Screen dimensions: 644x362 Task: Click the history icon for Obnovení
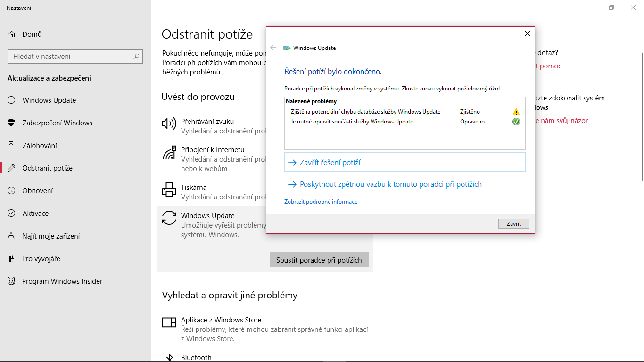tap(12, 191)
